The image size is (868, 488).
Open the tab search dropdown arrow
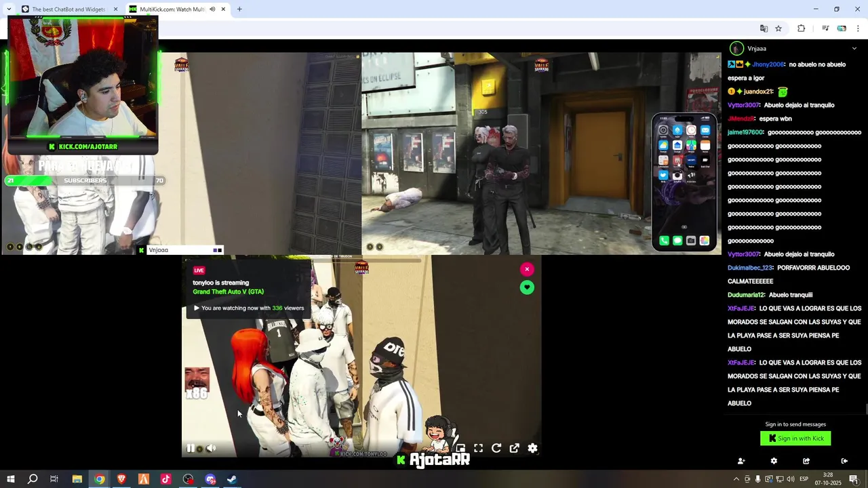pyautogui.click(x=8, y=9)
